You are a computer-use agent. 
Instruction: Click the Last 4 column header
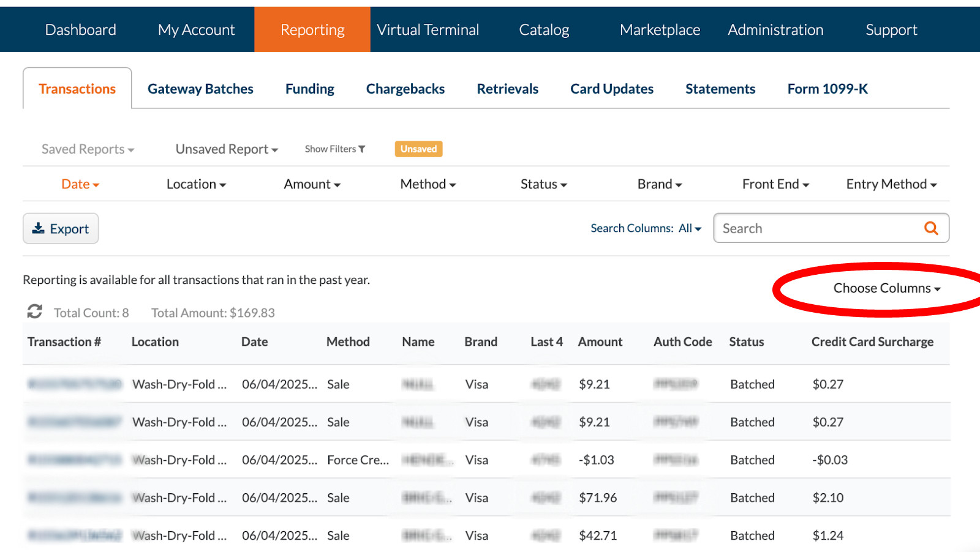(x=546, y=341)
